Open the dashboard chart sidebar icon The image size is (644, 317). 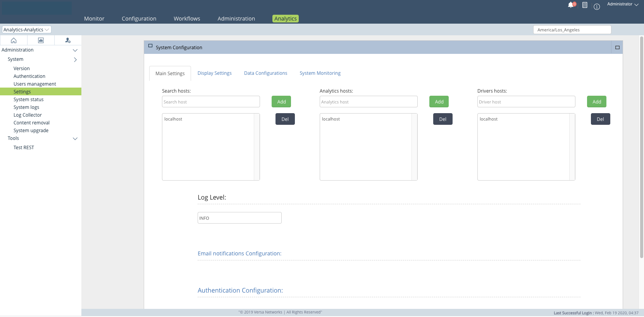click(x=41, y=40)
